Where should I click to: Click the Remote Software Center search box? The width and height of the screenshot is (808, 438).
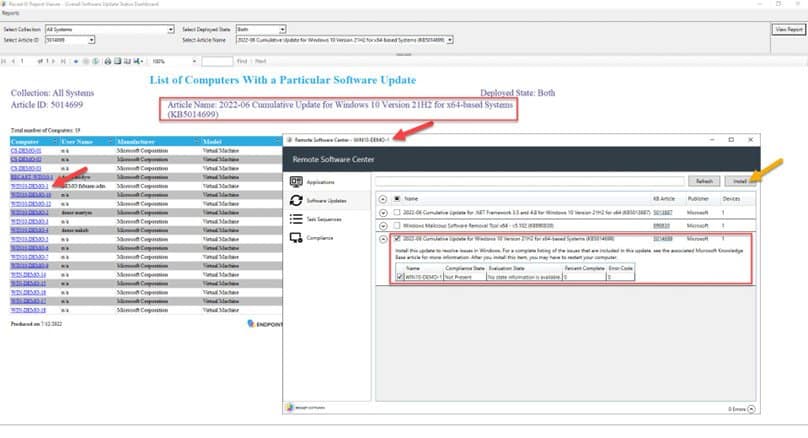coord(530,181)
